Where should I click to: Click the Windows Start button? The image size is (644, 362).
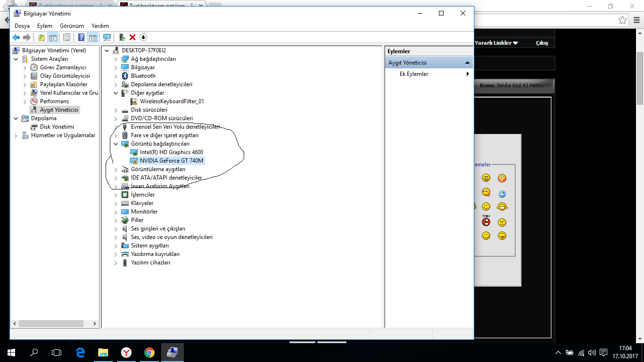click(x=11, y=353)
